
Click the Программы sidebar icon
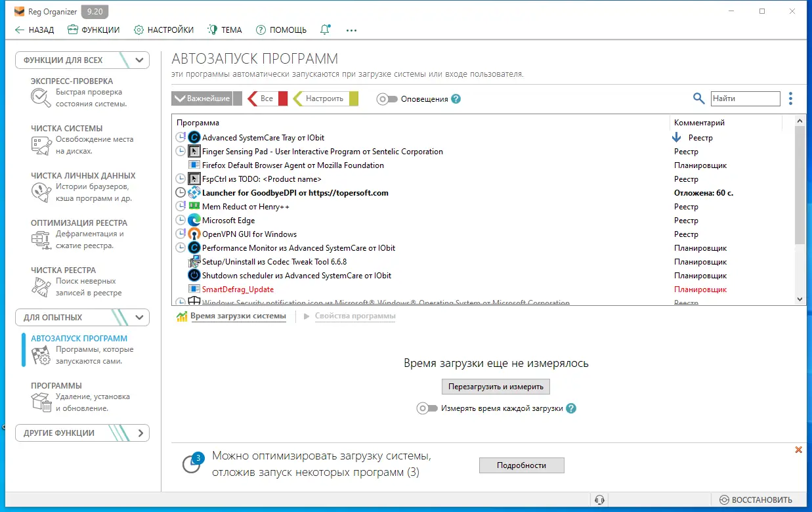tap(41, 402)
